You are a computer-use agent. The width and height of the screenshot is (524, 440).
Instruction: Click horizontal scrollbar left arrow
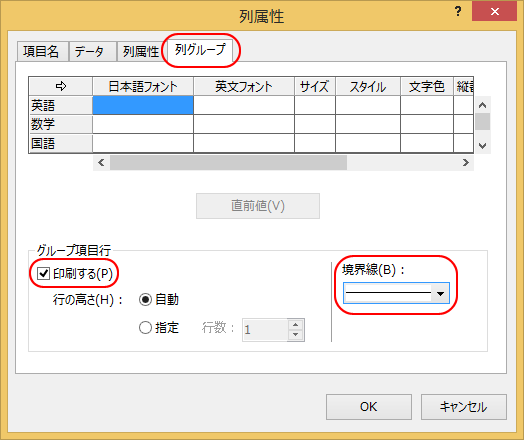(101, 163)
